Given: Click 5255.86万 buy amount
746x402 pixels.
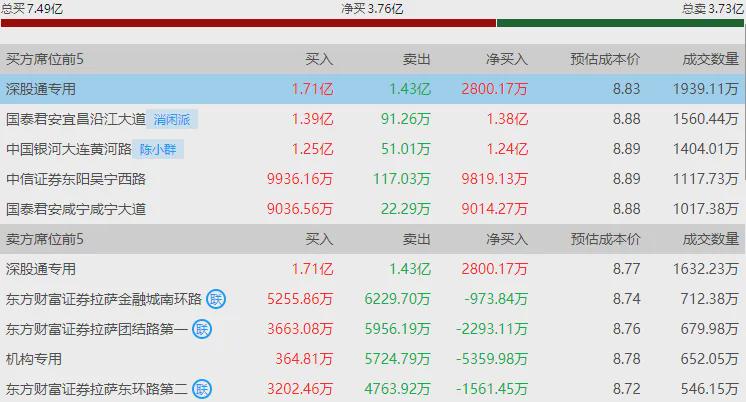Looking at the screenshot, I should [300, 299].
